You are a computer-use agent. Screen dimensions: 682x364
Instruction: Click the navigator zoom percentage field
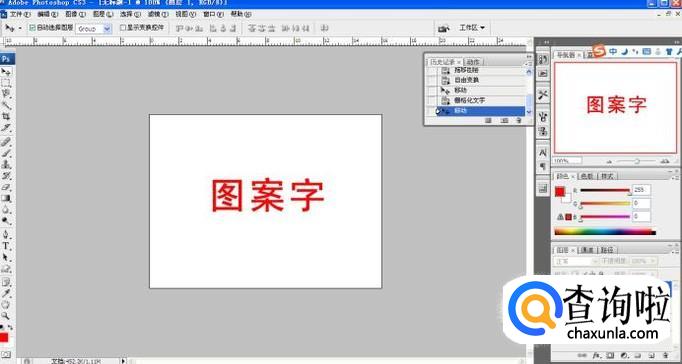tap(568, 161)
